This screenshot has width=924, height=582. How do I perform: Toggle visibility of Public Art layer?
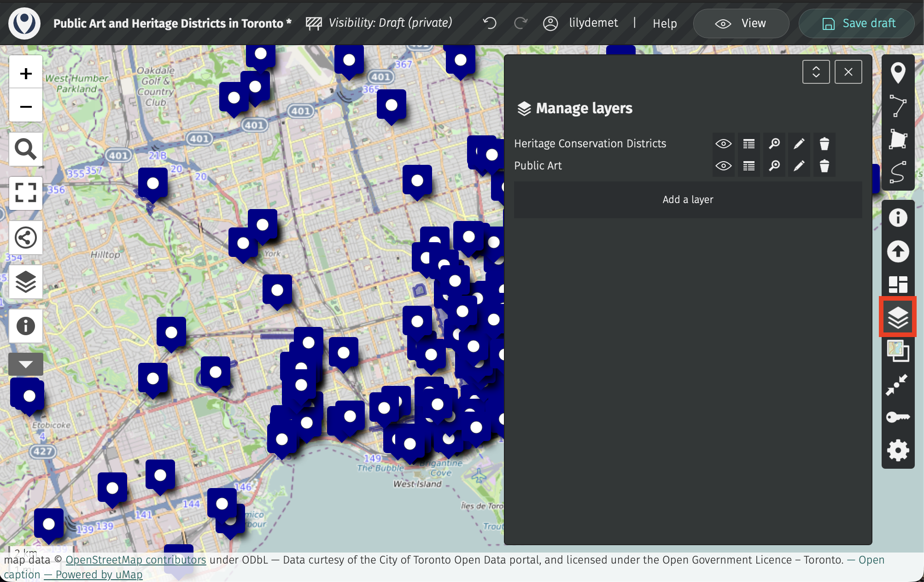(x=723, y=166)
